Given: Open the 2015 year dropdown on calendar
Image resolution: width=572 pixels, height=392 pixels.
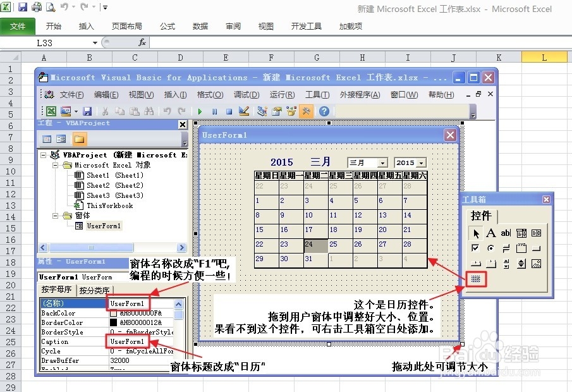Looking at the screenshot, I should tap(422, 162).
